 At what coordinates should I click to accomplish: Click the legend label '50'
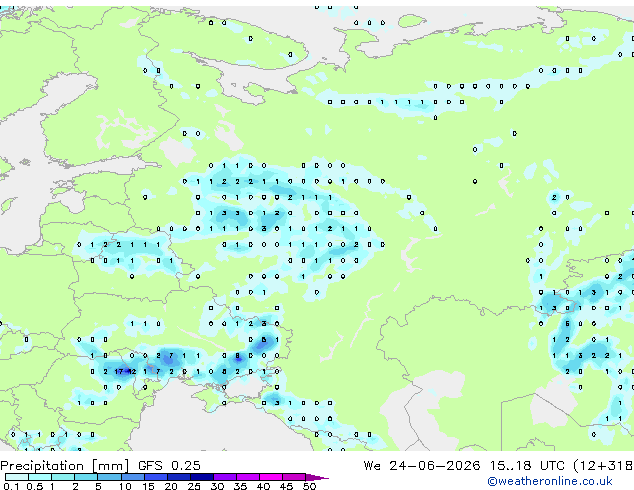tap(309, 486)
